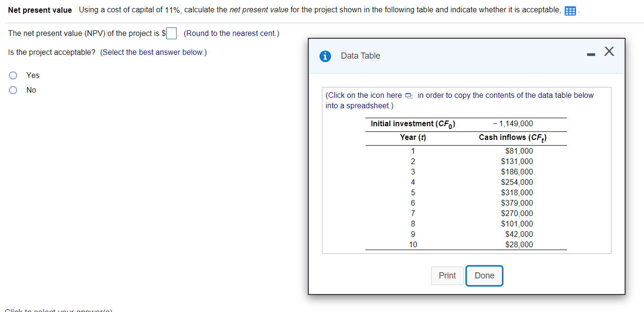Close the Data Table popup with the X
This screenshot has height=312, width=644.
(609, 52)
